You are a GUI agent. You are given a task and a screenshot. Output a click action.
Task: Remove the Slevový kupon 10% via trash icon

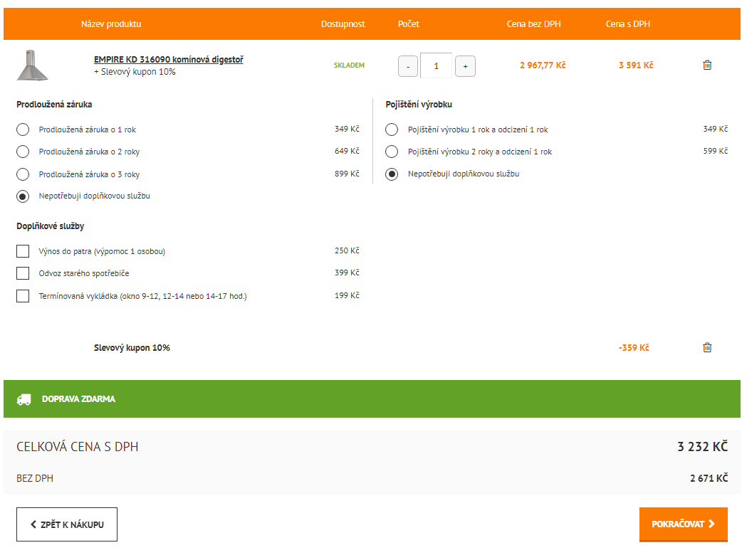coord(707,348)
